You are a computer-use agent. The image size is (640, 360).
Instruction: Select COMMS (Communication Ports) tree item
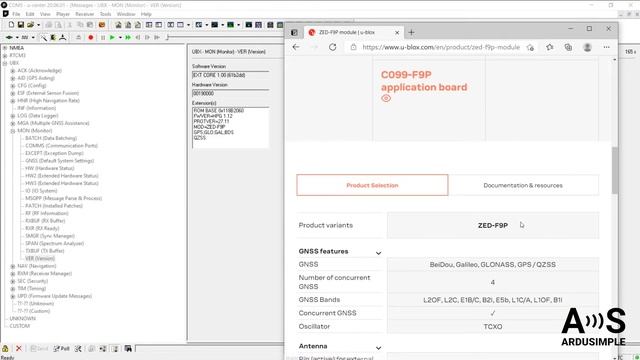(62, 146)
